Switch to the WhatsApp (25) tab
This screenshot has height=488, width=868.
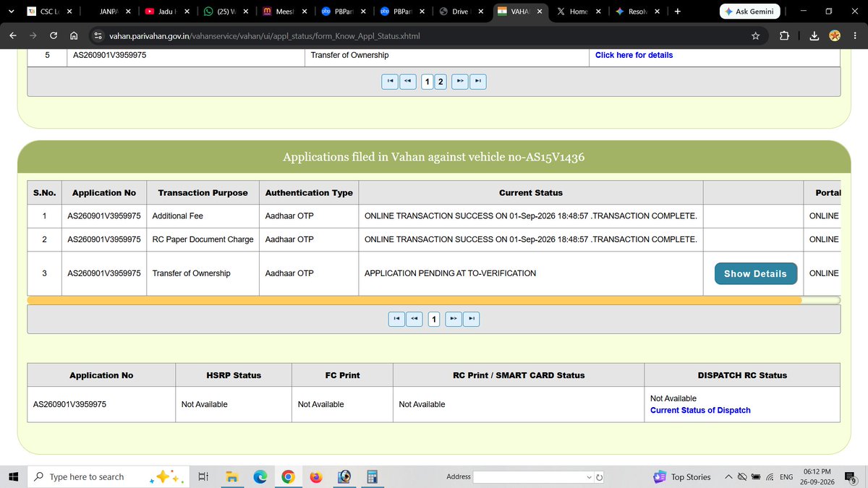[226, 12]
